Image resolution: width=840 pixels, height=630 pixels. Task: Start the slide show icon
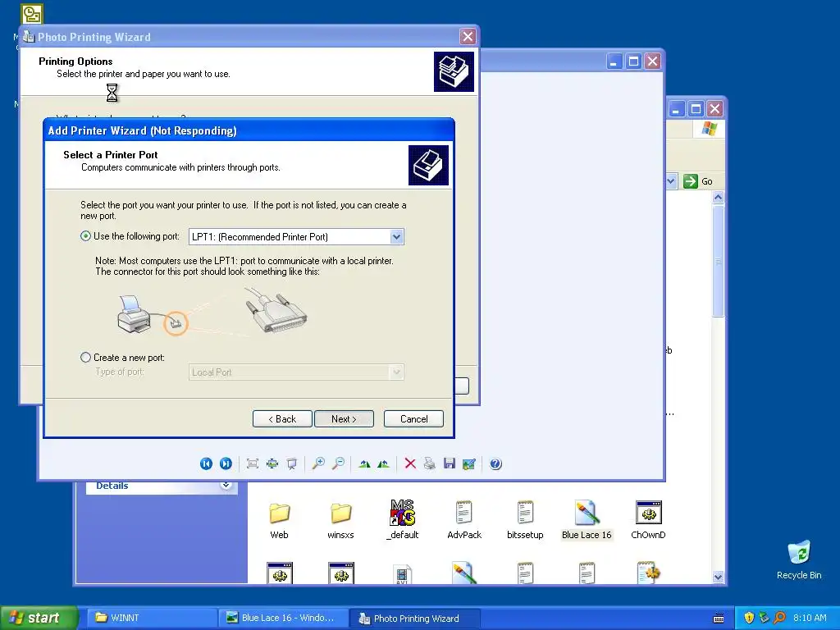[292, 464]
